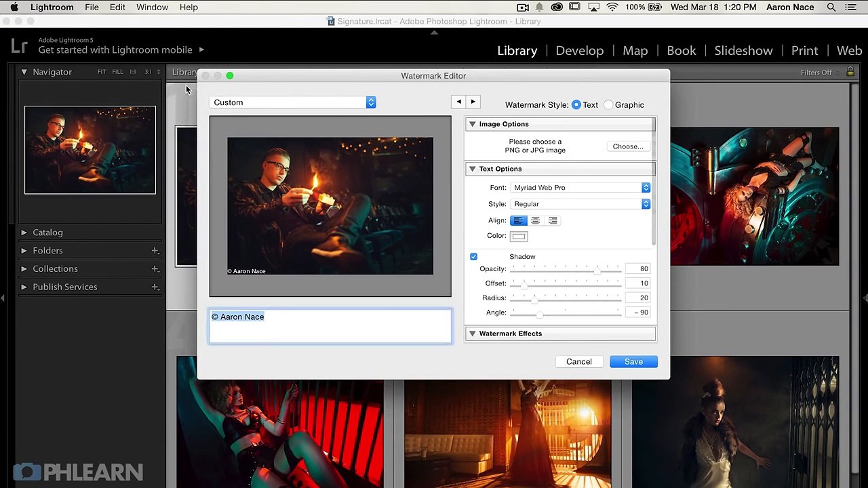Expand the Publish Services panel
Image resolution: width=868 pixels, height=488 pixels.
pyautogui.click(x=24, y=287)
